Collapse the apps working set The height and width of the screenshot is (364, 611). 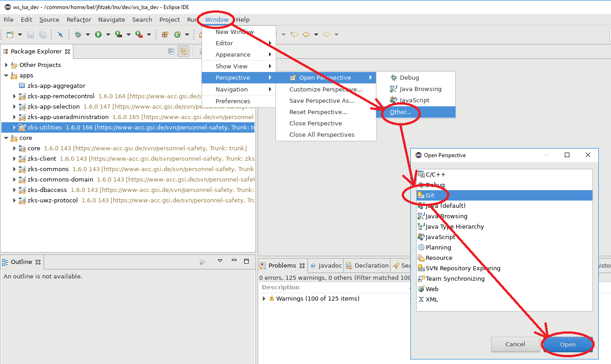click(6, 76)
